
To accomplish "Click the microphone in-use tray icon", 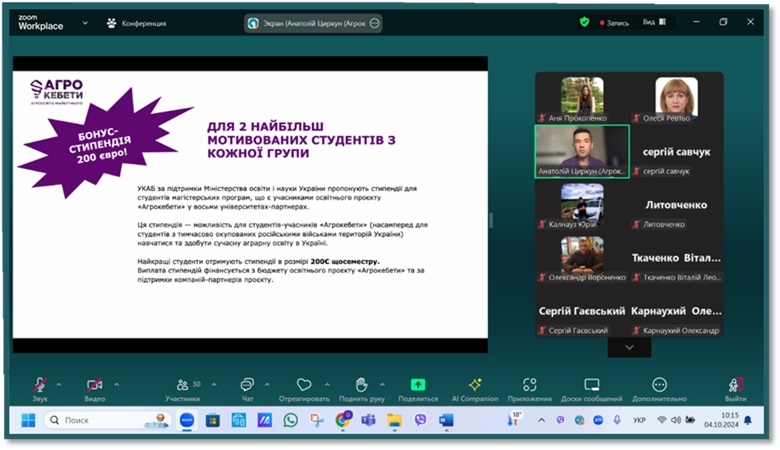I will pyautogui.click(x=617, y=420).
